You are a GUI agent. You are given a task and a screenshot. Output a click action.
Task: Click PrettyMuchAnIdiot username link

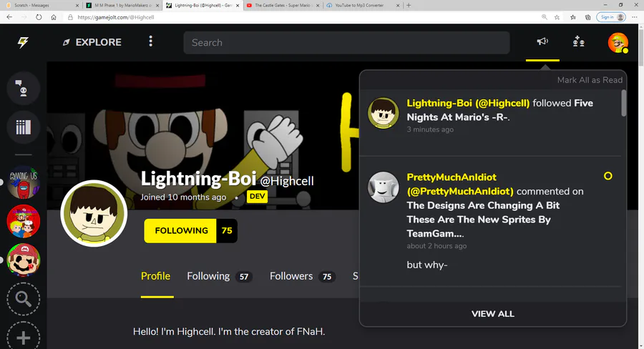point(460,184)
